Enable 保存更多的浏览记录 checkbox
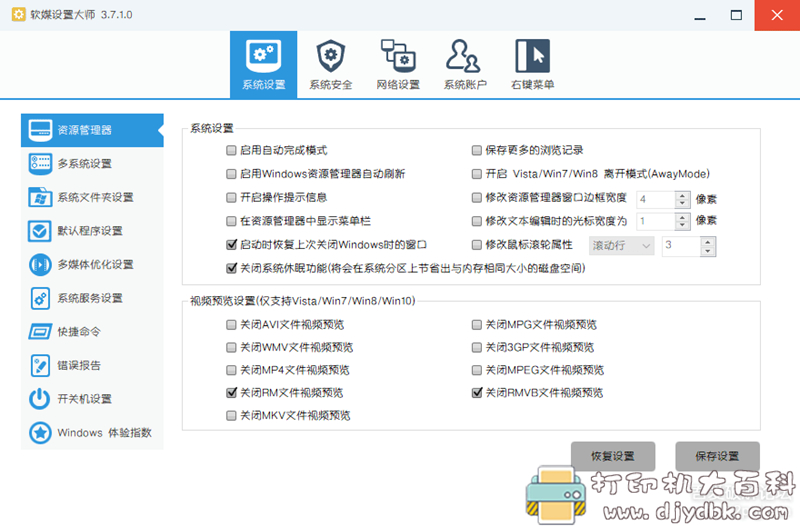800x526 pixels. coord(477,150)
